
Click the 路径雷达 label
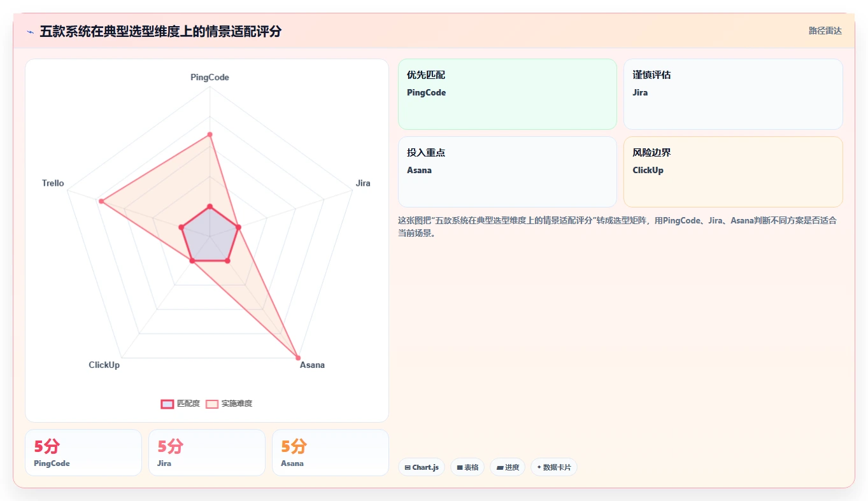click(x=825, y=31)
